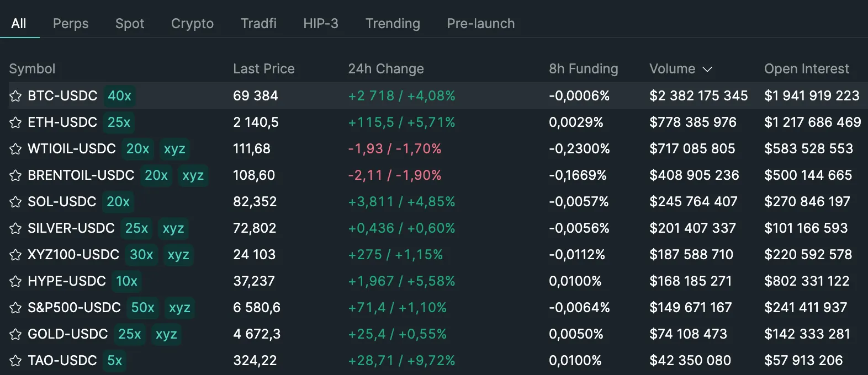Switch to the Perps tab

(71, 24)
